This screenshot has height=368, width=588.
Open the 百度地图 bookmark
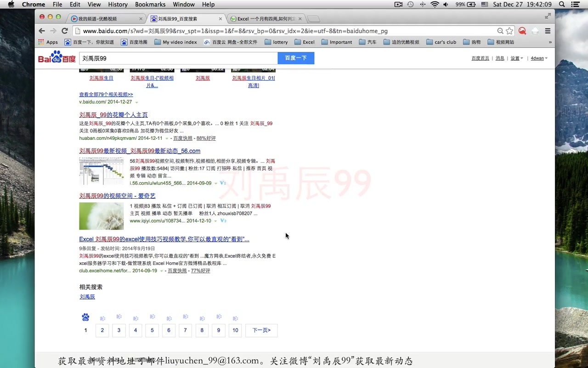(134, 42)
